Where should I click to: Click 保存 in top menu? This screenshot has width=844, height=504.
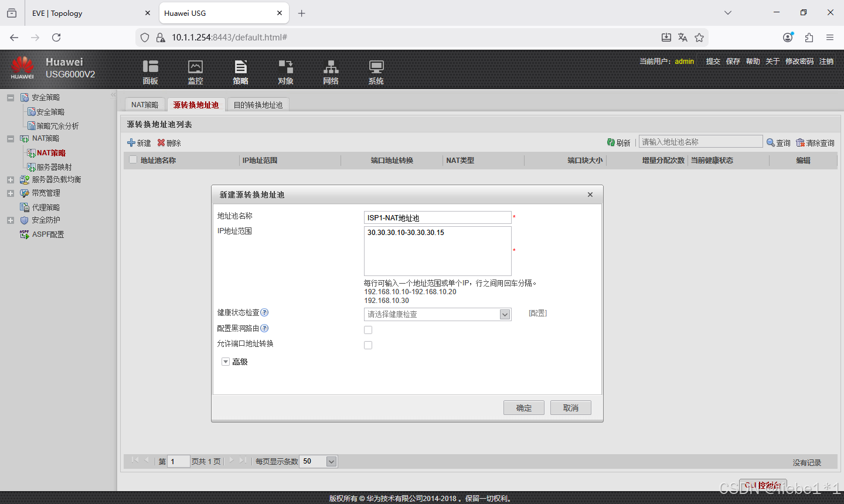click(733, 61)
